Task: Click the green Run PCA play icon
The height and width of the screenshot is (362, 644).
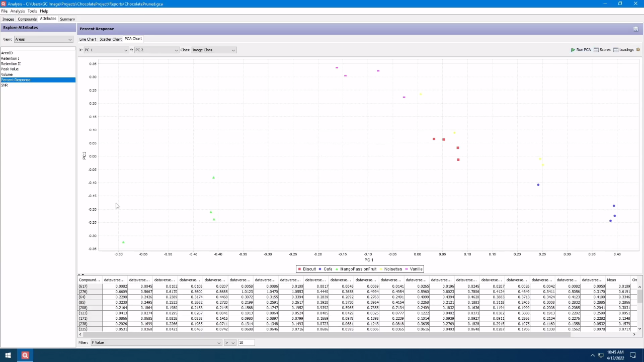Action: 573,50
